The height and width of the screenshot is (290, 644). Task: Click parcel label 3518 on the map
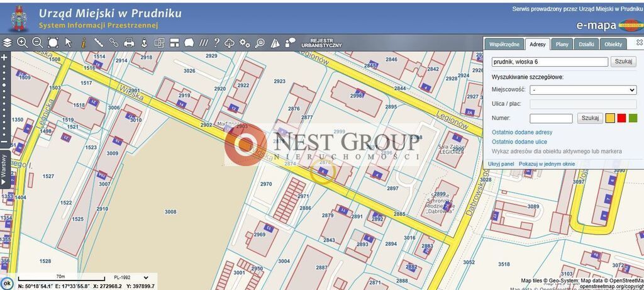(x=504, y=264)
